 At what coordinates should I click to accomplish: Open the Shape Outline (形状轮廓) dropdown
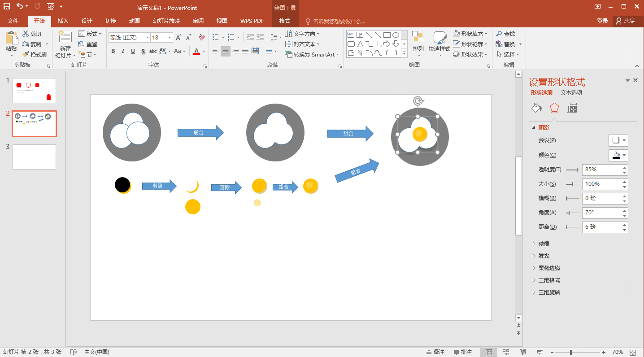470,44
